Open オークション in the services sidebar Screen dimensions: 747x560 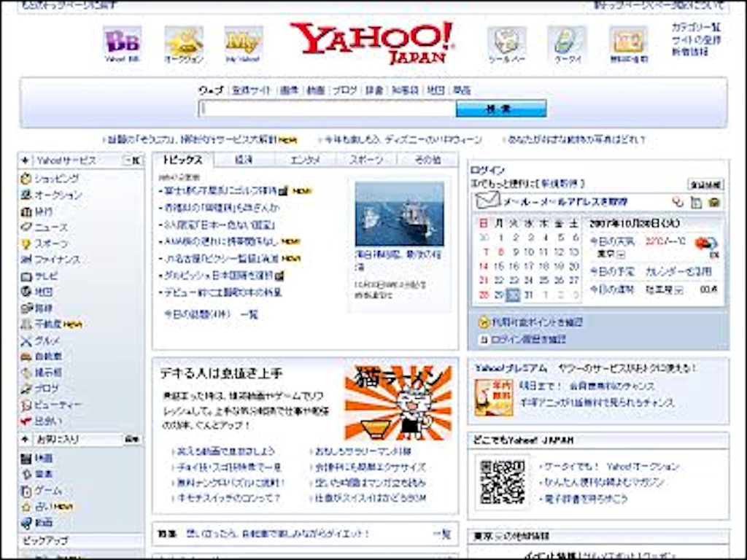point(52,195)
